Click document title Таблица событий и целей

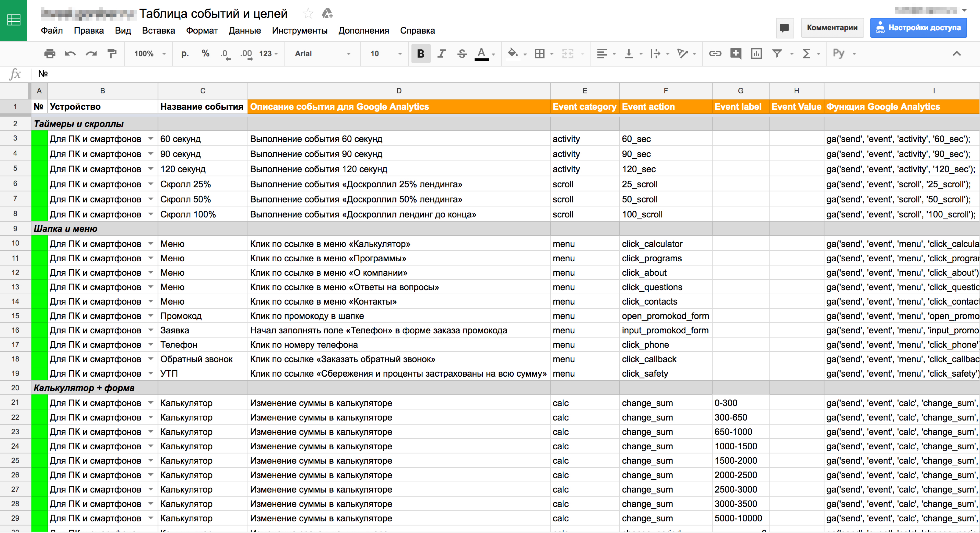point(213,14)
